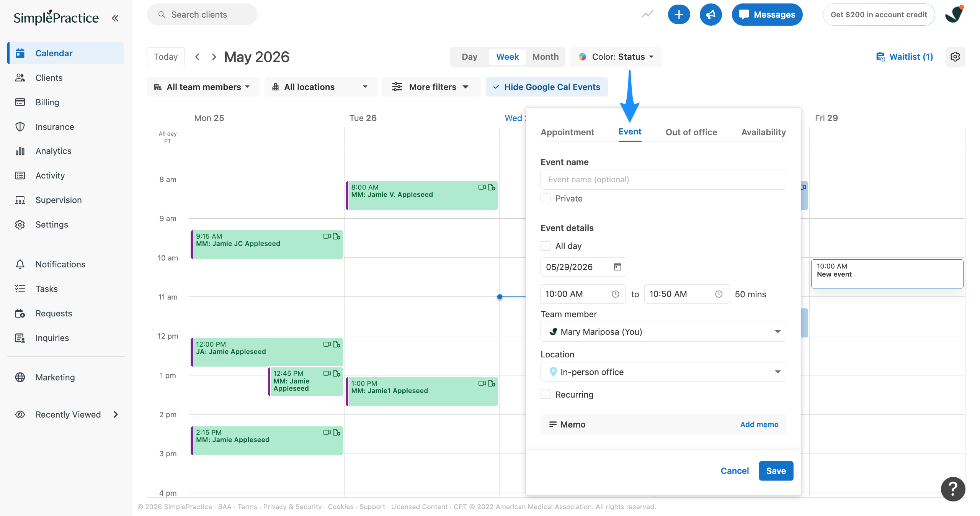Open the analytics trend line icon
This screenshot has height=516, width=980.
coord(647,15)
